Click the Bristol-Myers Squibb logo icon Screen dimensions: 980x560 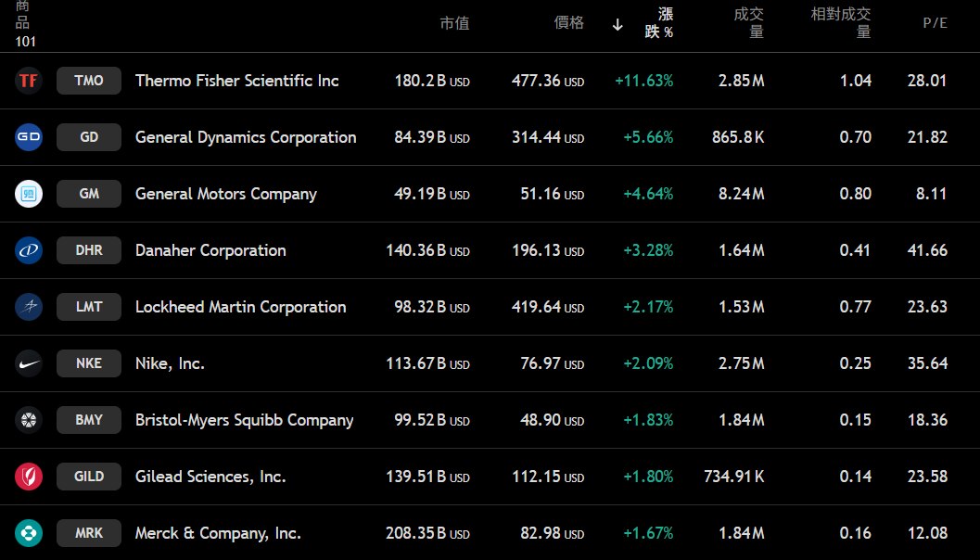click(29, 421)
